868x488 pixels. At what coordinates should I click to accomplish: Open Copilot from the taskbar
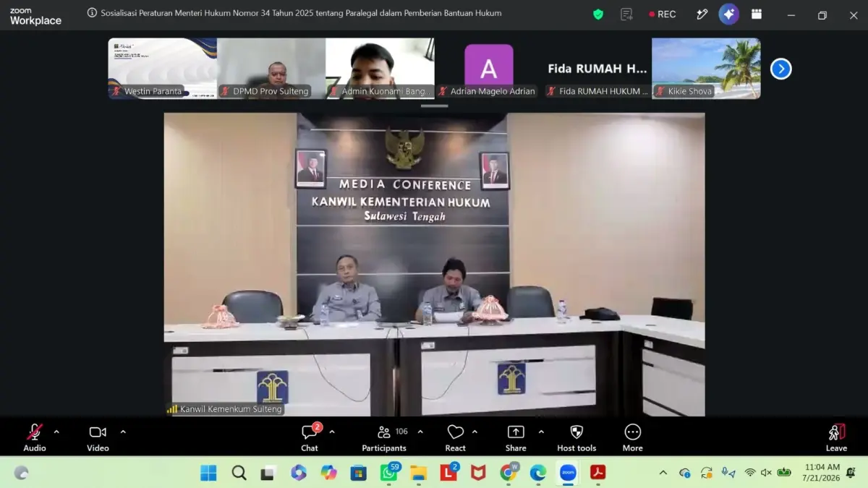click(329, 473)
